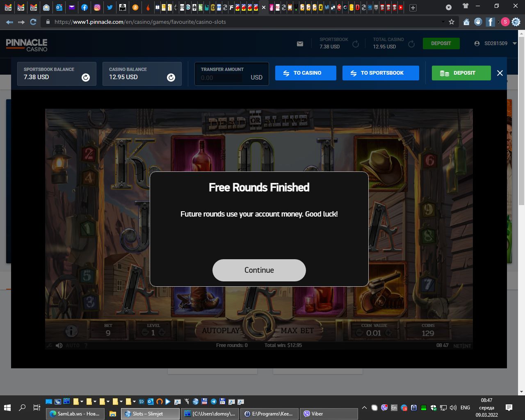
Task: Click the ENG language indicator
Action: (x=465, y=408)
